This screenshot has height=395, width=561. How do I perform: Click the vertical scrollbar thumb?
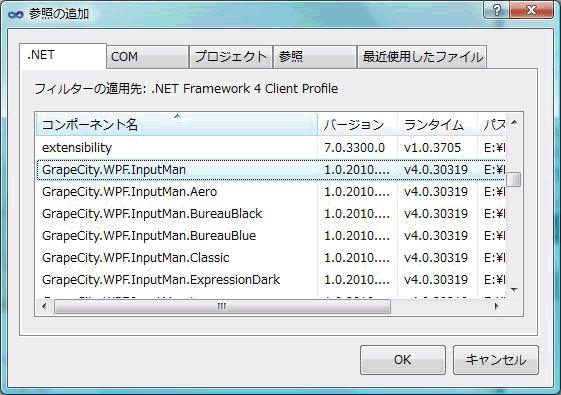point(514,180)
